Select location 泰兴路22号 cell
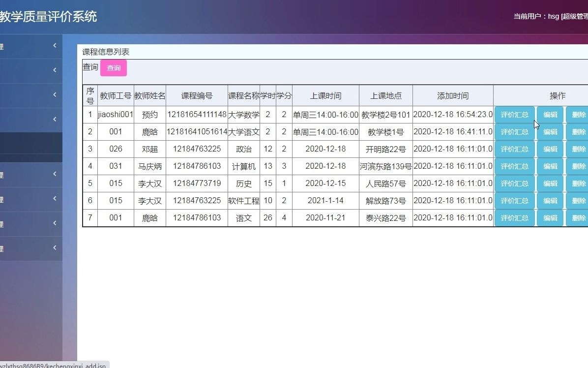This screenshot has height=368, width=588. tap(386, 218)
